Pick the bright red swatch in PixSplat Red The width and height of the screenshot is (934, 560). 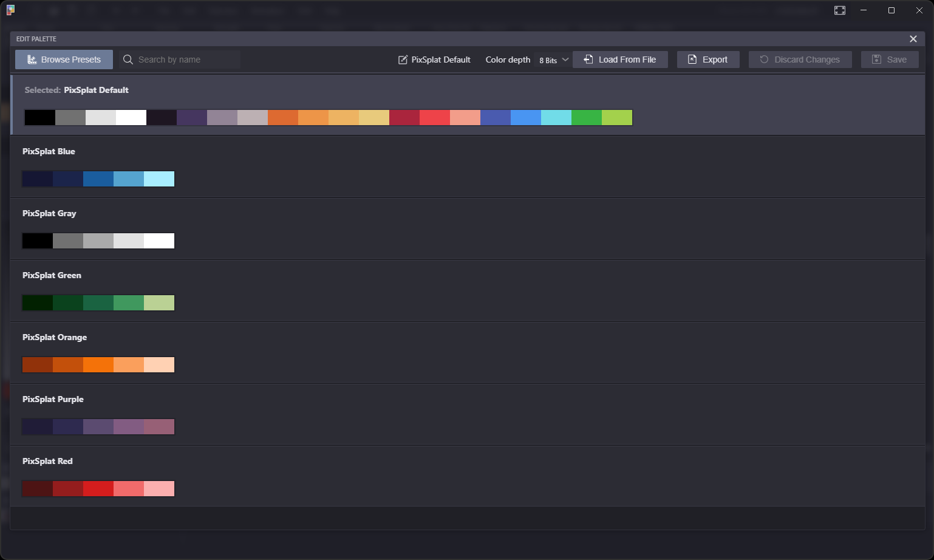coord(98,488)
